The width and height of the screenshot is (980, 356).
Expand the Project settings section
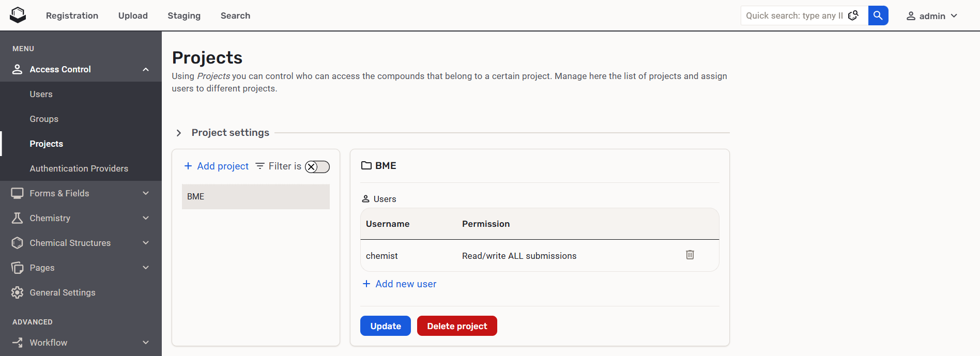pos(179,133)
